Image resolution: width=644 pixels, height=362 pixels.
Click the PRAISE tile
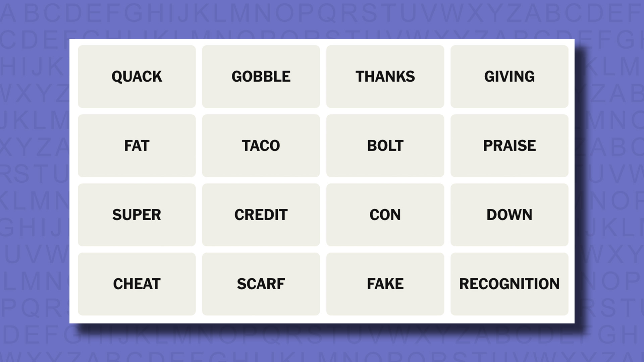(509, 145)
